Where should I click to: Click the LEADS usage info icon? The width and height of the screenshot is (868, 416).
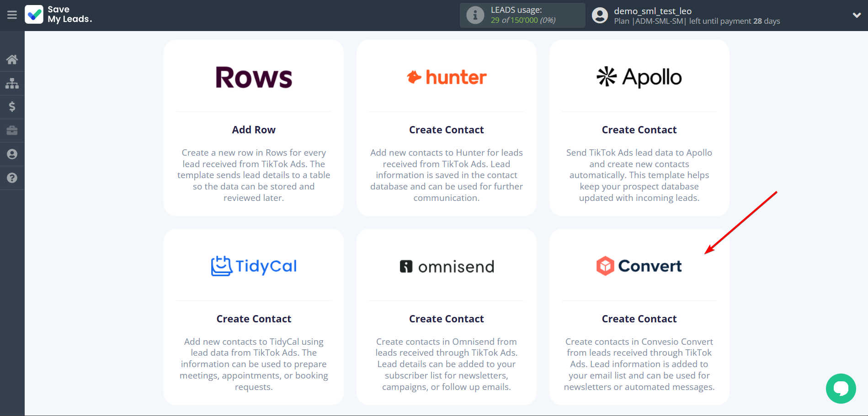[475, 15]
